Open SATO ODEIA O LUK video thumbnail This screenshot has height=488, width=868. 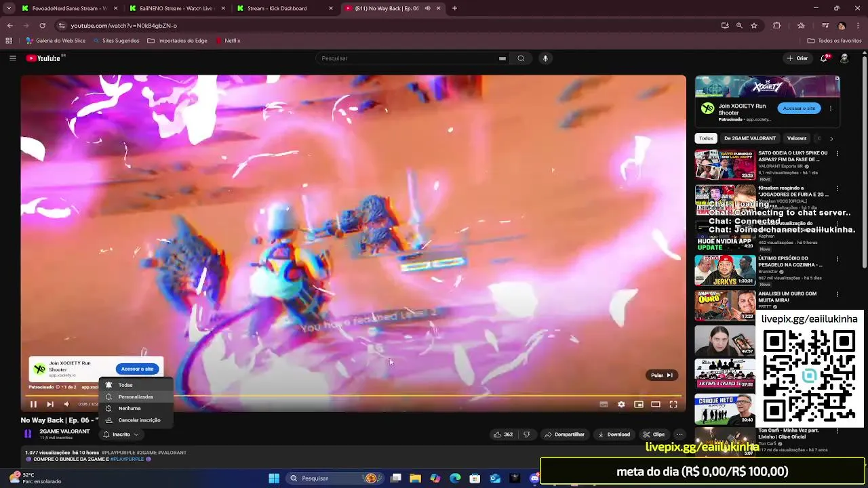point(725,165)
